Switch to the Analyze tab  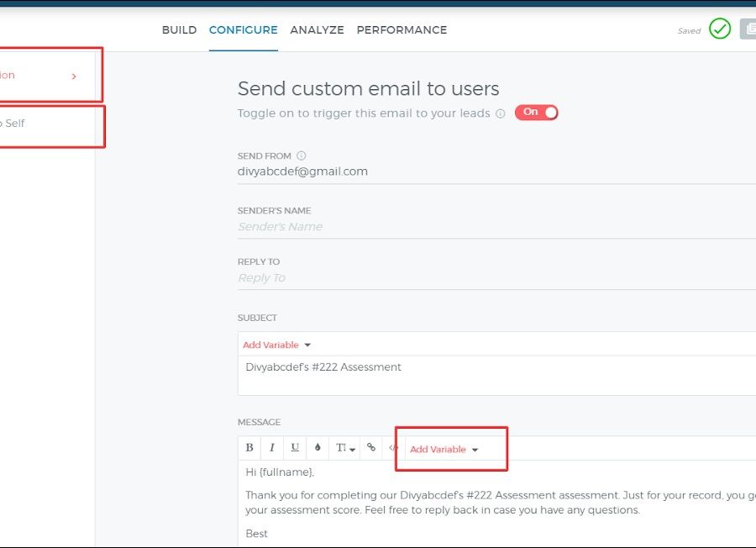coord(317,30)
